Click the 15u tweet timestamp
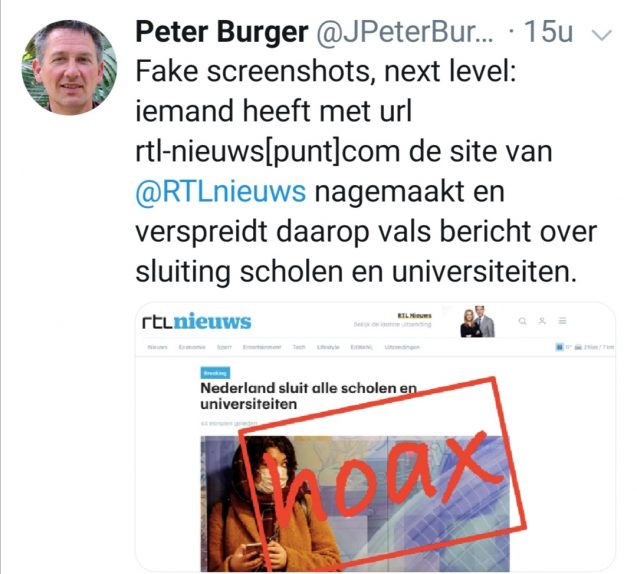 click(548, 31)
